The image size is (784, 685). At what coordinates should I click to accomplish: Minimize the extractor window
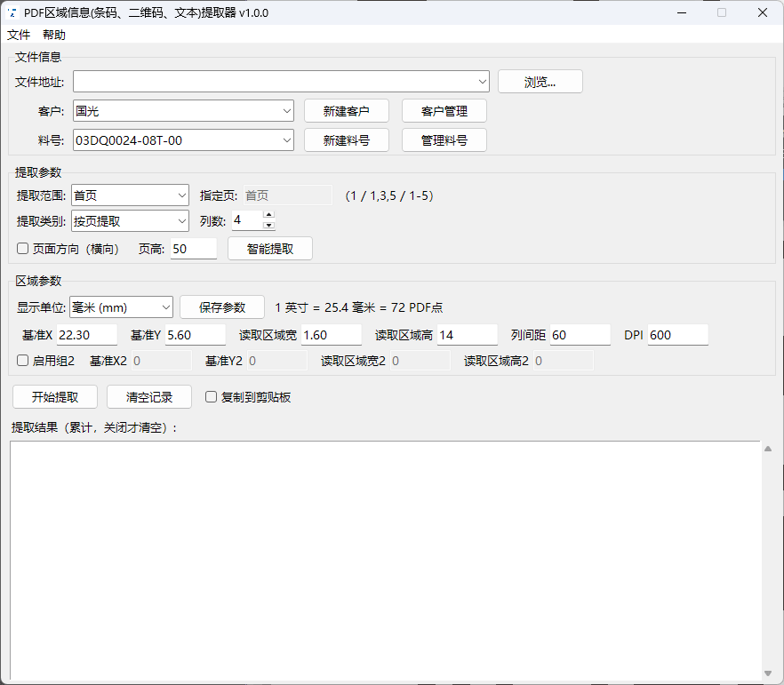[x=681, y=12]
